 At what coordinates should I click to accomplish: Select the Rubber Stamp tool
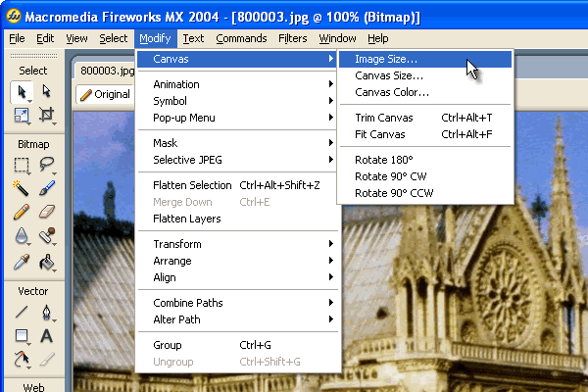(46, 236)
